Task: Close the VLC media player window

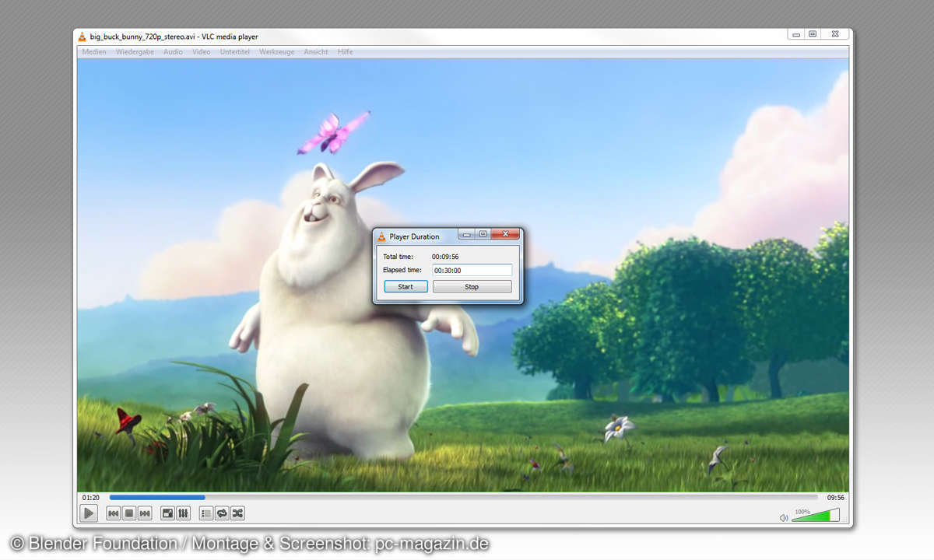Action: pyautogui.click(x=834, y=34)
